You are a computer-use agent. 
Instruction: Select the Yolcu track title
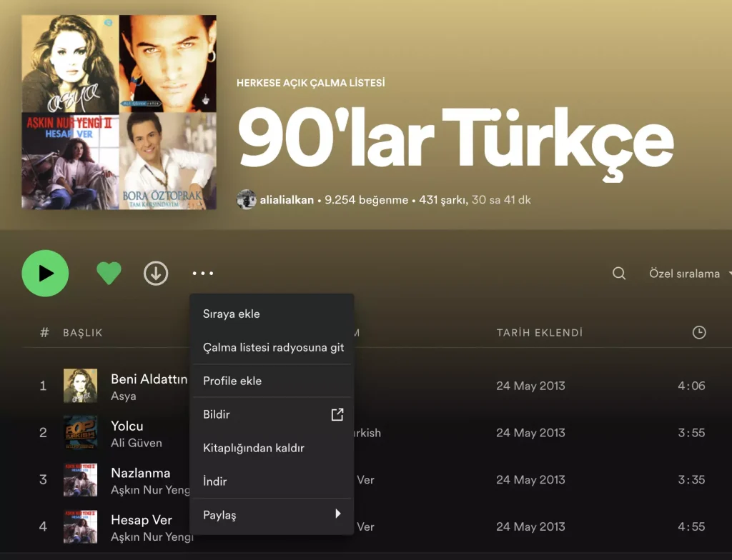pos(127,426)
